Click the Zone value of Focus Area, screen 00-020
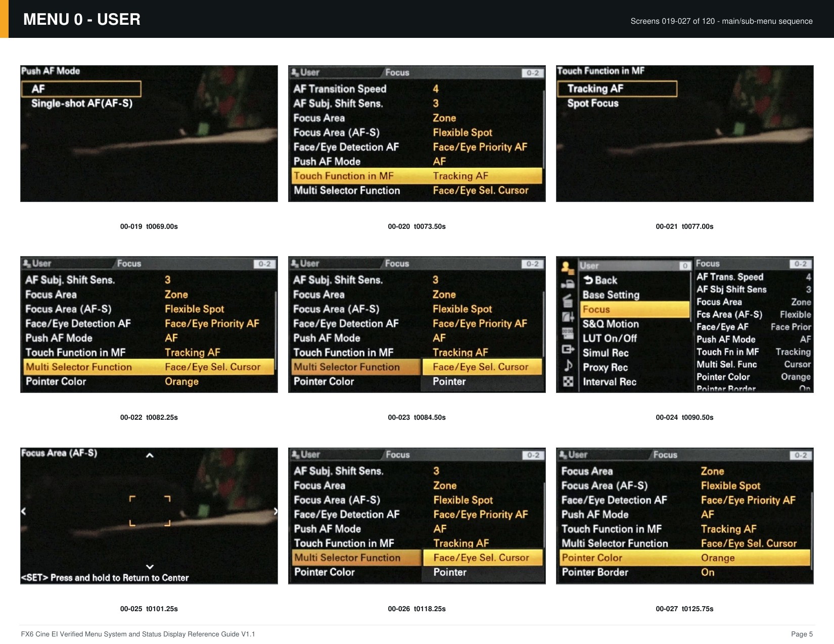Screen dimensions: 834x644 (x=444, y=118)
